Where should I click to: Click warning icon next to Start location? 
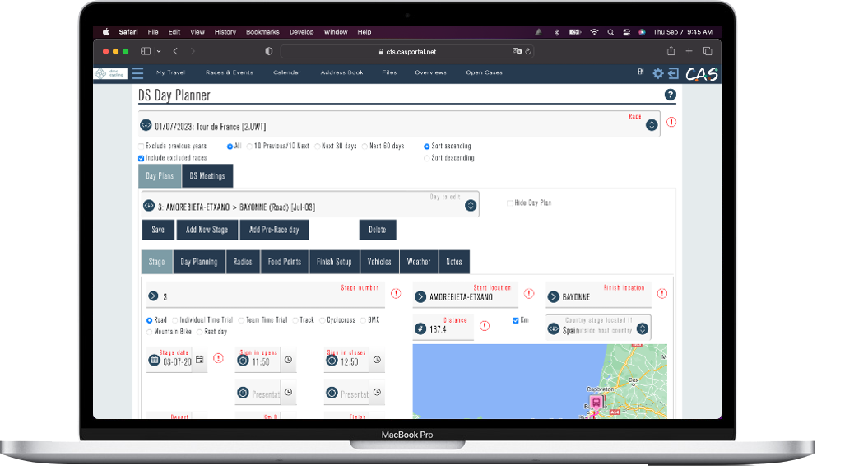(x=529, y=293)
